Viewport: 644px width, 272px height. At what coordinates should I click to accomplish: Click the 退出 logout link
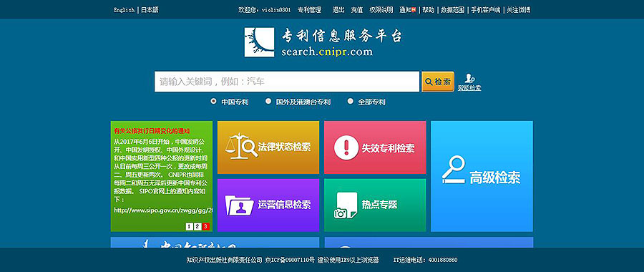tap(338, 10)
